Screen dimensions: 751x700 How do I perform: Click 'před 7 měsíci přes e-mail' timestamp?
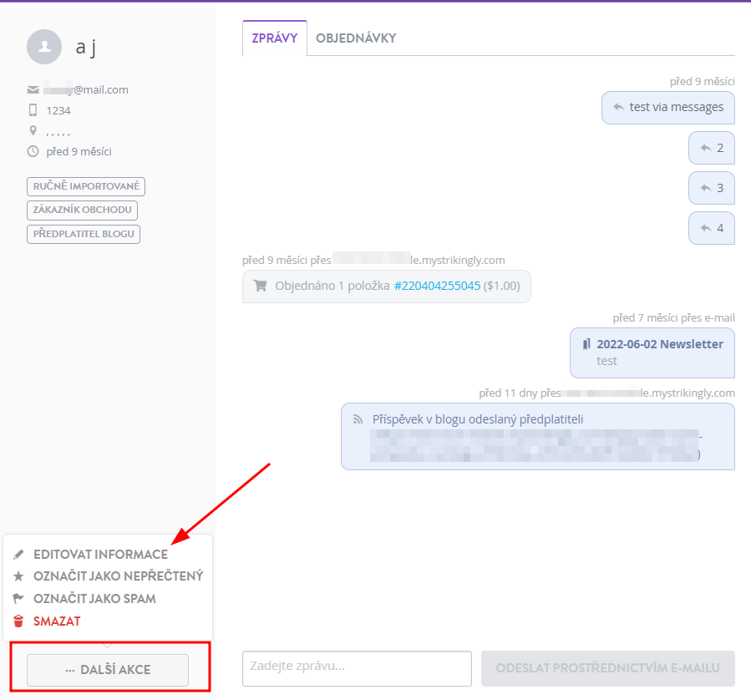click(673, 318)
